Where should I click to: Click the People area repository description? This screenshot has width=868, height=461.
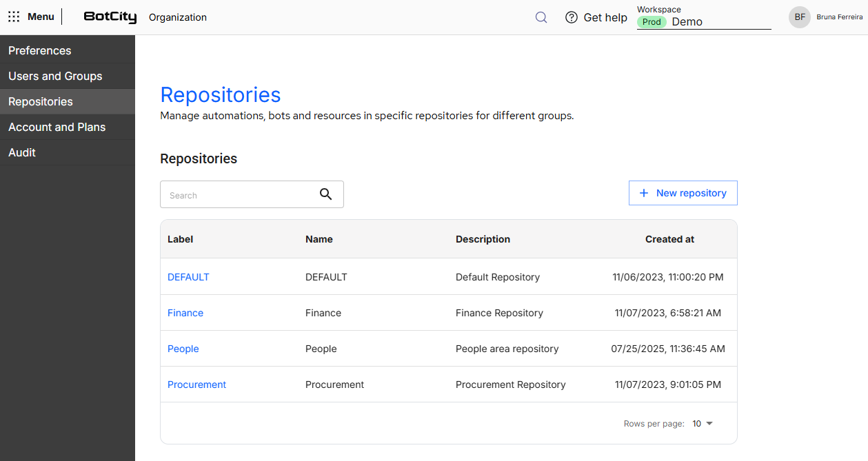(507, 349)
